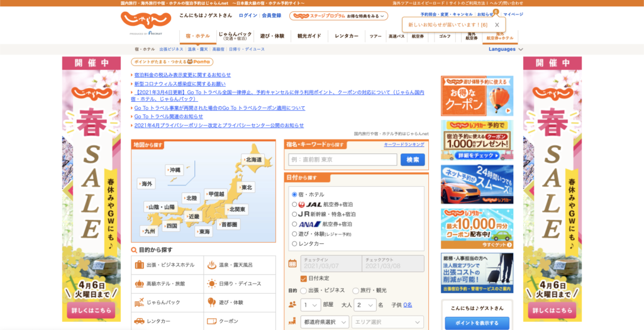This screenshot has width=644, height=330.
Task: Select the レンタカー radio option in date search
Action: (294, 244)
